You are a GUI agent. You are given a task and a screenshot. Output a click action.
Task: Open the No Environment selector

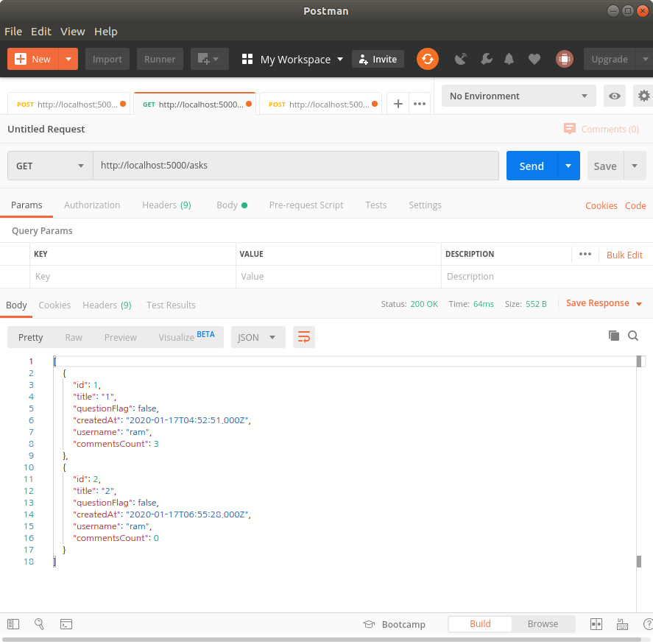[518, 96]
